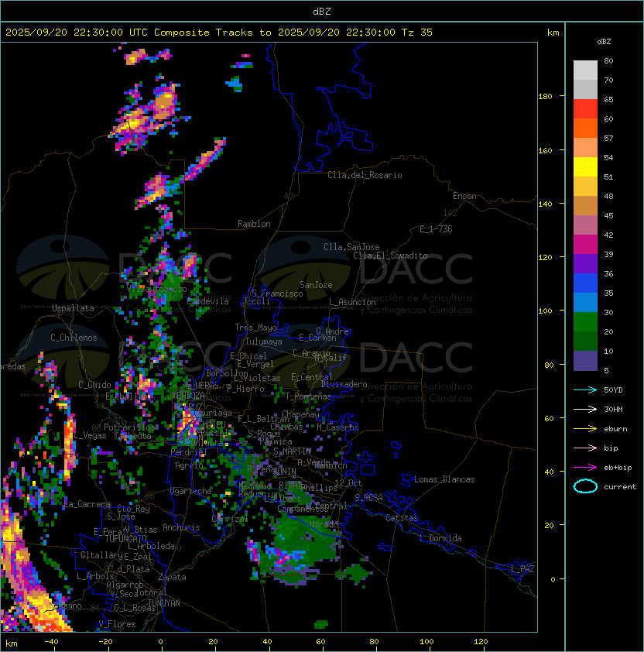Click the 'S_Francisco' map label
644x652 pixels.
click(x=277, y=293)
